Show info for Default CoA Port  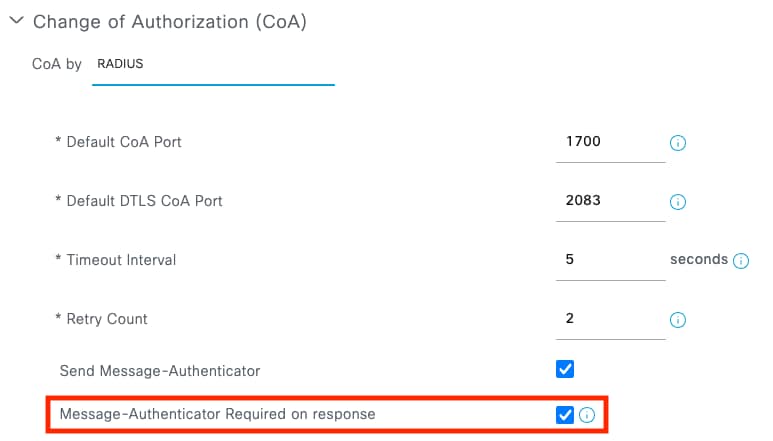pyautogui.click(x=678, y=143)
